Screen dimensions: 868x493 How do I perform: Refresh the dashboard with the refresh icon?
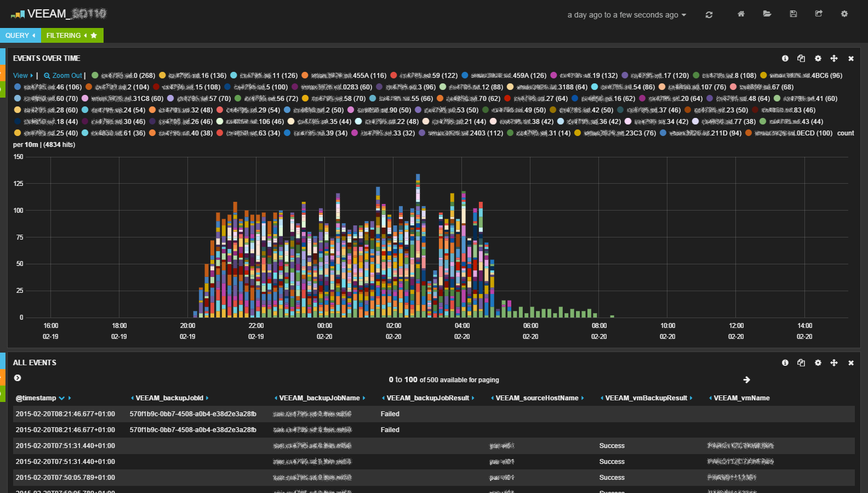tap(709, 15)
